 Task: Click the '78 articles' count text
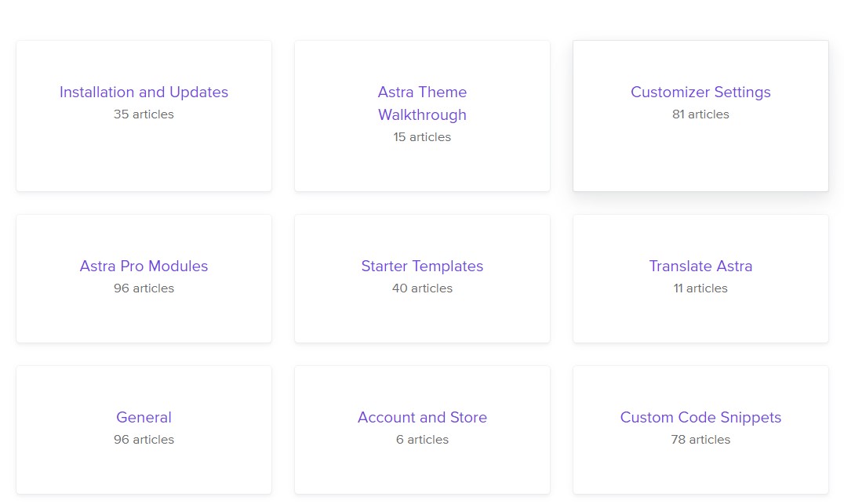tap(700, 439)
